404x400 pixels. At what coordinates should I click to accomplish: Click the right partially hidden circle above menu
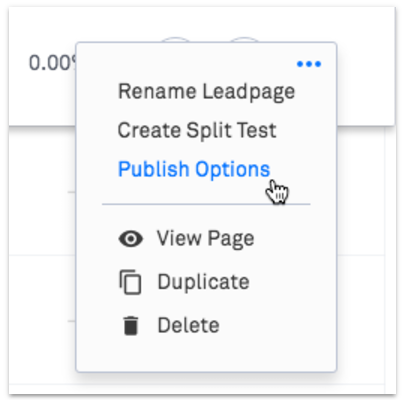pos(245,40)
